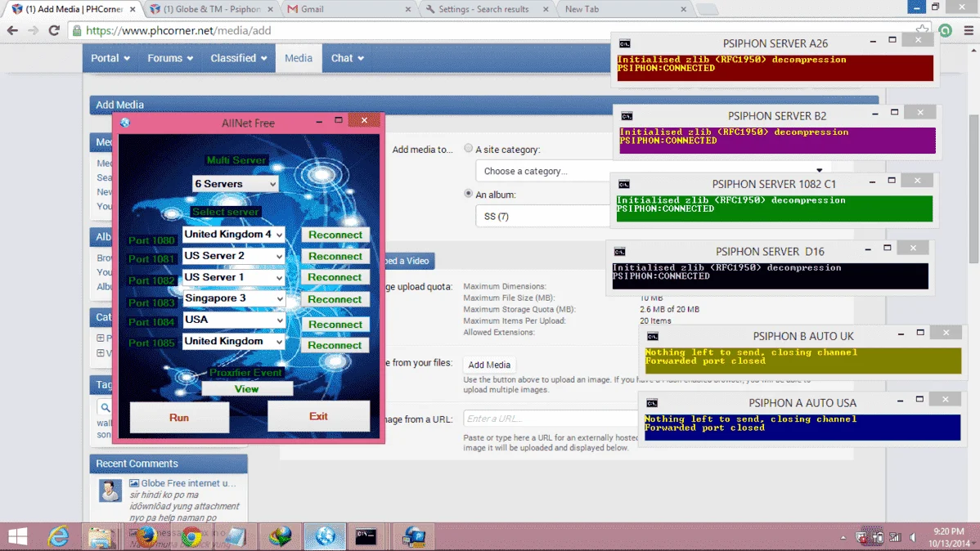Open the 'Choose a category...' dropdown
Image resolution: width=980 pixels, height=551 pixels.
click(x=653, y=171)
